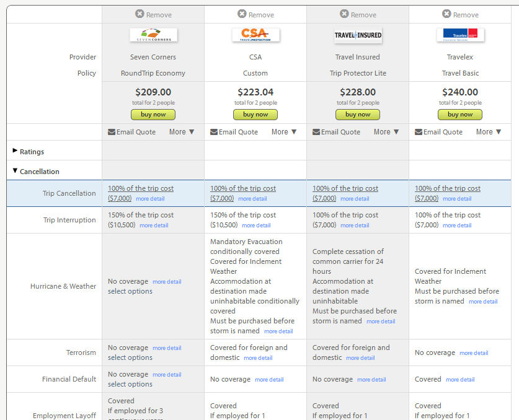View more detail for Travelex Hurricane & Weather
This screenshot has height=420, width=519.
click(x=483, y=302)
